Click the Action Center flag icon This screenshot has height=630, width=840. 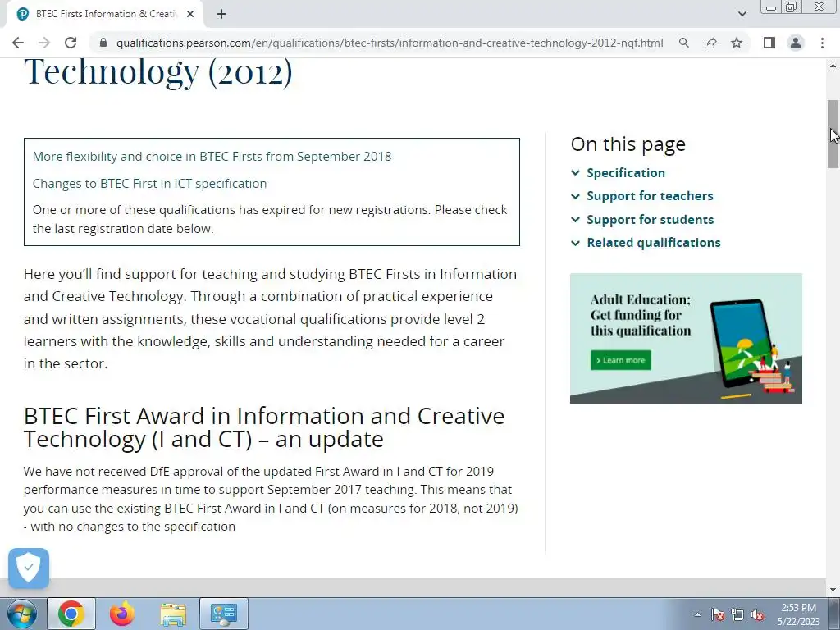[718, 614]
